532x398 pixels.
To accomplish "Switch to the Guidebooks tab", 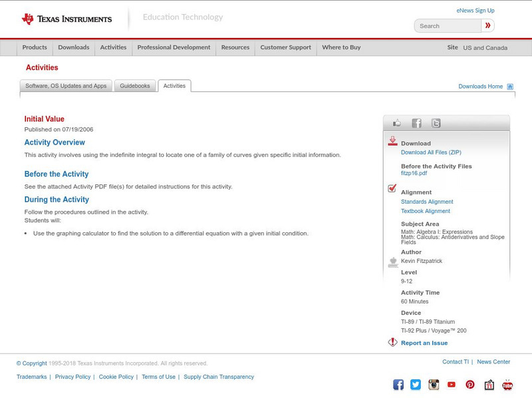I will [x=135, y=86].
